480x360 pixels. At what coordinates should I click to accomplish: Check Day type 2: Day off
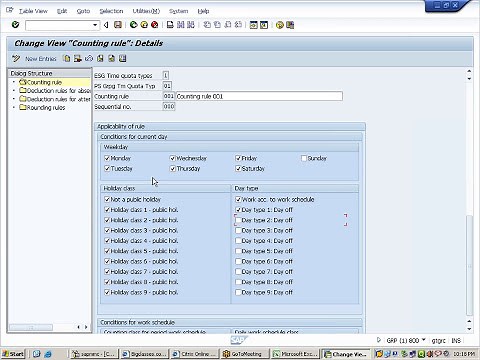coord(238,220)
